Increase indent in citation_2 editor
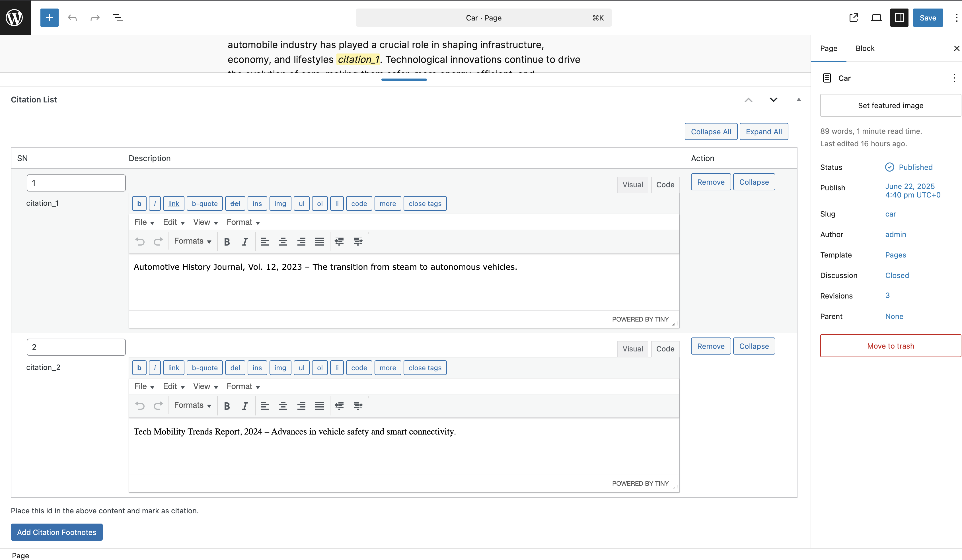 (358, 406)
